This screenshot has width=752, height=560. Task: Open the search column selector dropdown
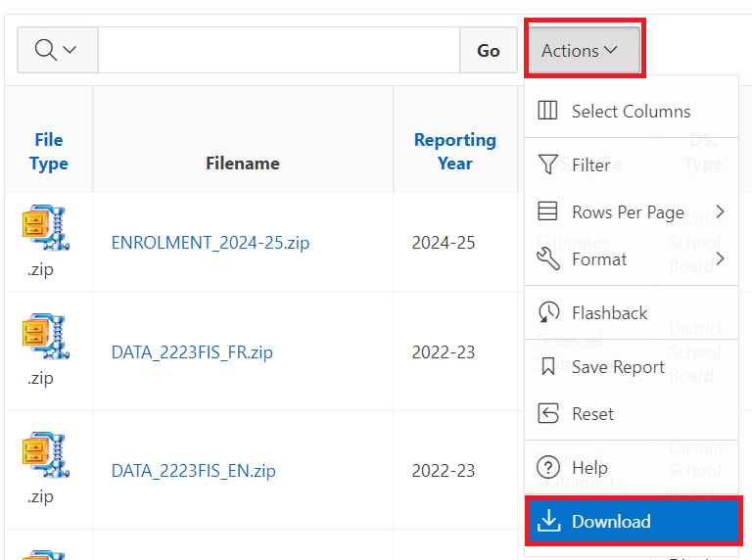coord(57,50)
